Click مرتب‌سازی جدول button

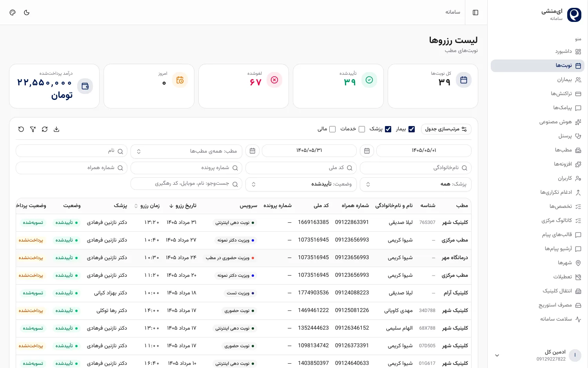pos(446,129)
